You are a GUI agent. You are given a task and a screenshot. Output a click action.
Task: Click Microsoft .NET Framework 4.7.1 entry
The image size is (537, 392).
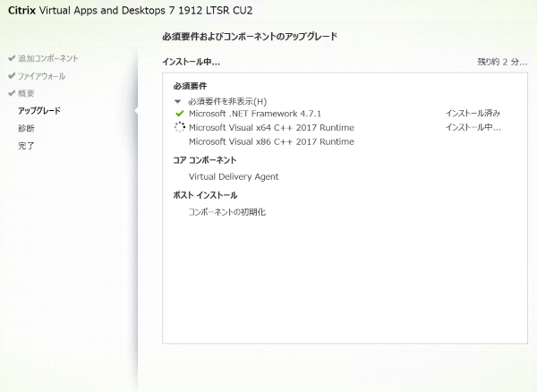click(255, 114)
